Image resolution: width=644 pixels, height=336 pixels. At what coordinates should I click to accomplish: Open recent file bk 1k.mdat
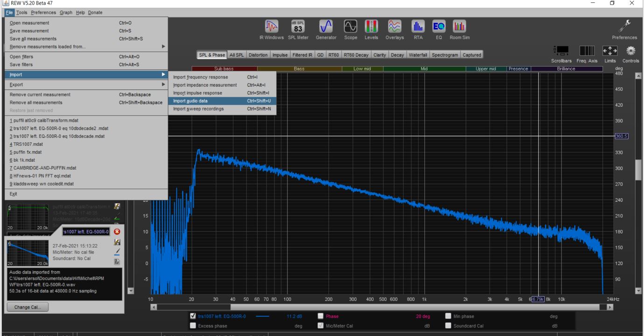pos(86,160)
